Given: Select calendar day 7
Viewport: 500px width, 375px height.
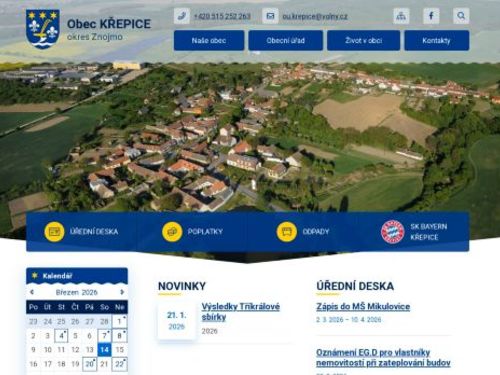Looking at the screenshot, I should click(x=104, y=336).
